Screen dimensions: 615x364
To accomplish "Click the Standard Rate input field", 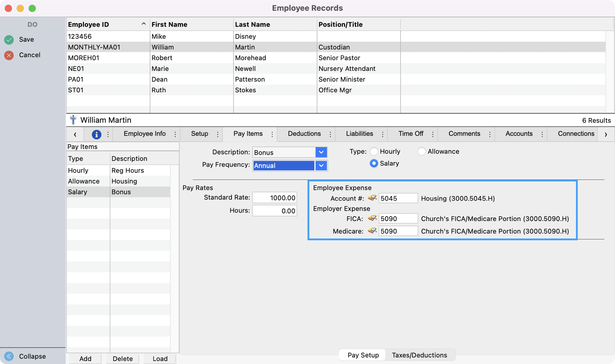I will [x=274, y=198].
